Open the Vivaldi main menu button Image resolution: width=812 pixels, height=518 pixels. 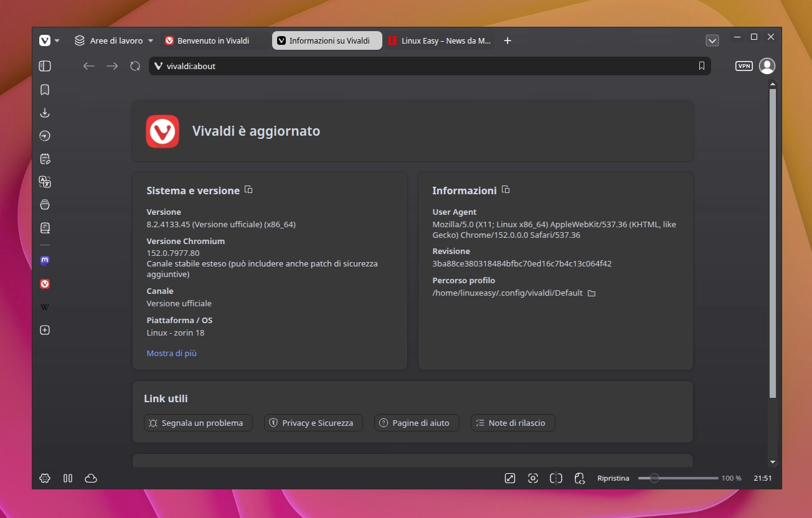[x=45, y=40]
